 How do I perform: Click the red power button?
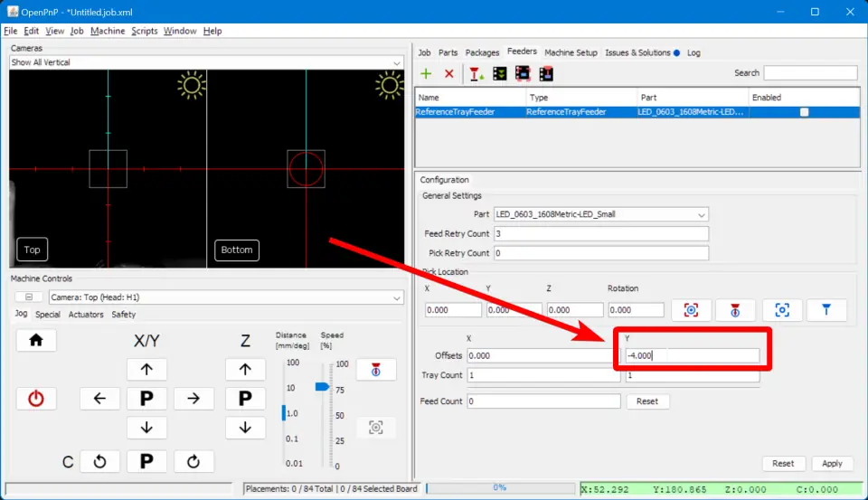[36, 398]
